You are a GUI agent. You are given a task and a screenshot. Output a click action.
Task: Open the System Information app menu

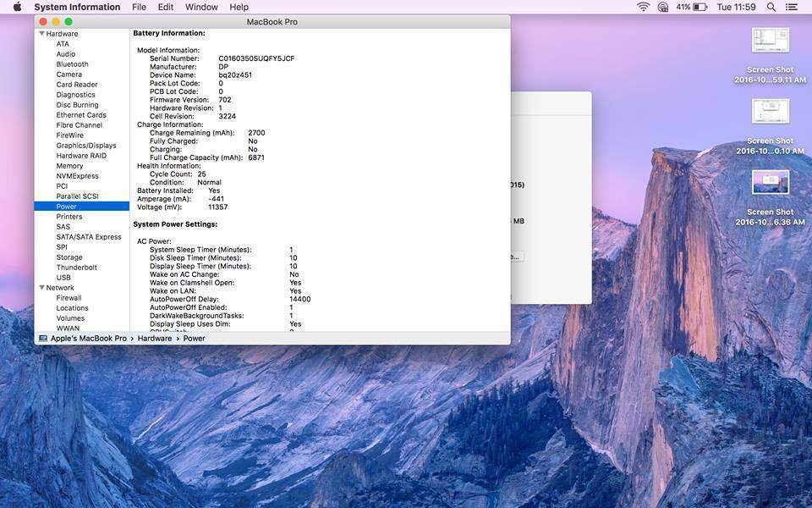[x=77, y=7]
